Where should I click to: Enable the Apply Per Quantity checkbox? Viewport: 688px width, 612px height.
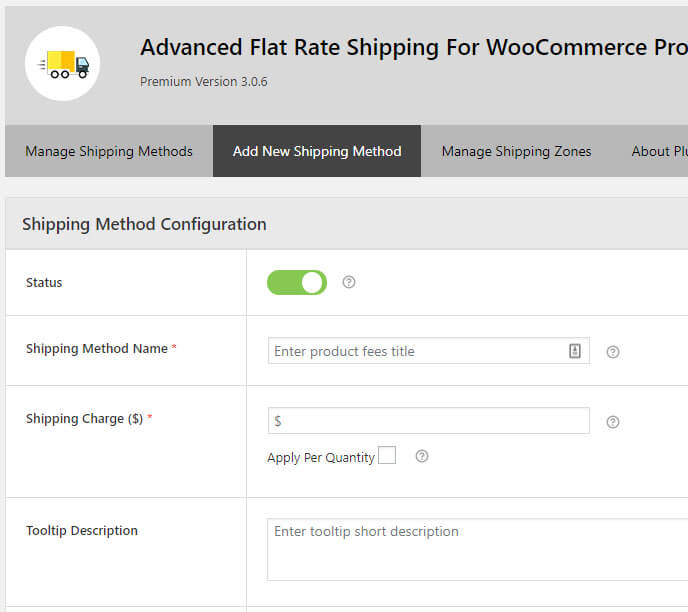coord(387,455)
